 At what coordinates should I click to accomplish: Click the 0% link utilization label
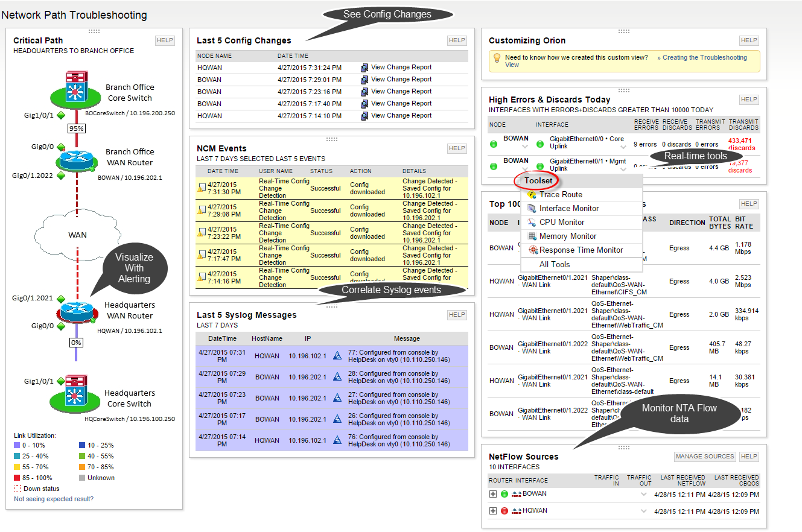coord(77,343)
